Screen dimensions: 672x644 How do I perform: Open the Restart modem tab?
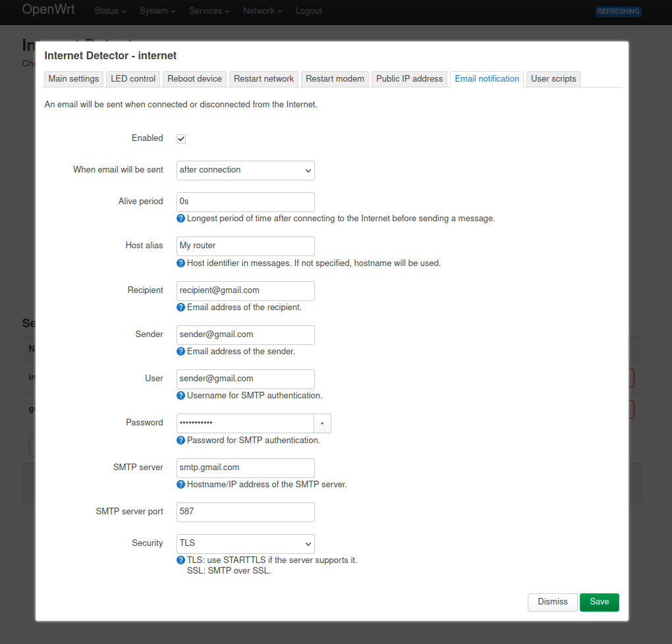[335, 79]
